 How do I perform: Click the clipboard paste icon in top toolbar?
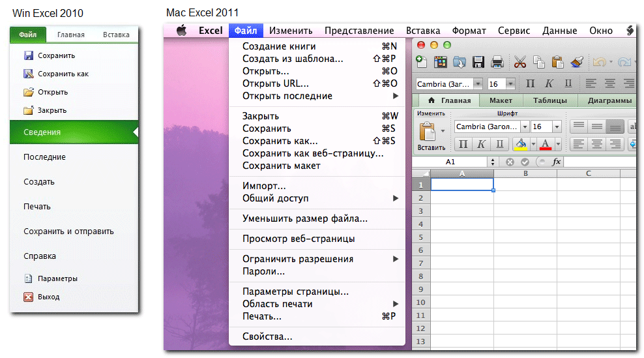tap(557, 62)
